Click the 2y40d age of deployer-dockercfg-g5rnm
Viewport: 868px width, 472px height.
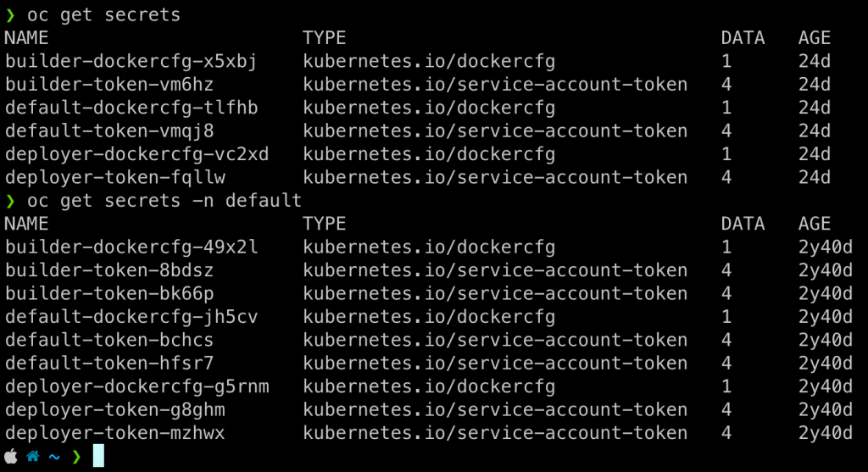click(x=825, y=386)
